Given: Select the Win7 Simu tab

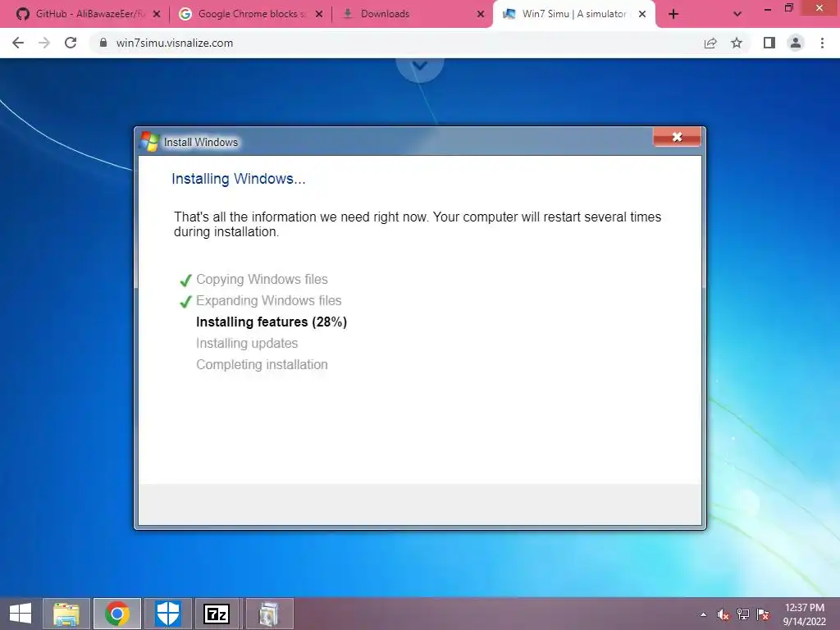Looking at the screenshot, I should click(x=573, y=14).
